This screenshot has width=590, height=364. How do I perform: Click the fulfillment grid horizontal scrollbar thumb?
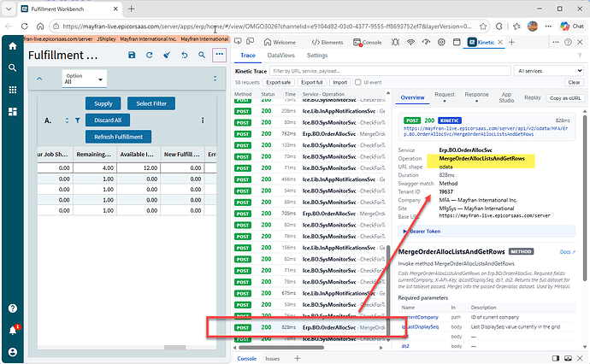click(x=175, y=348)
